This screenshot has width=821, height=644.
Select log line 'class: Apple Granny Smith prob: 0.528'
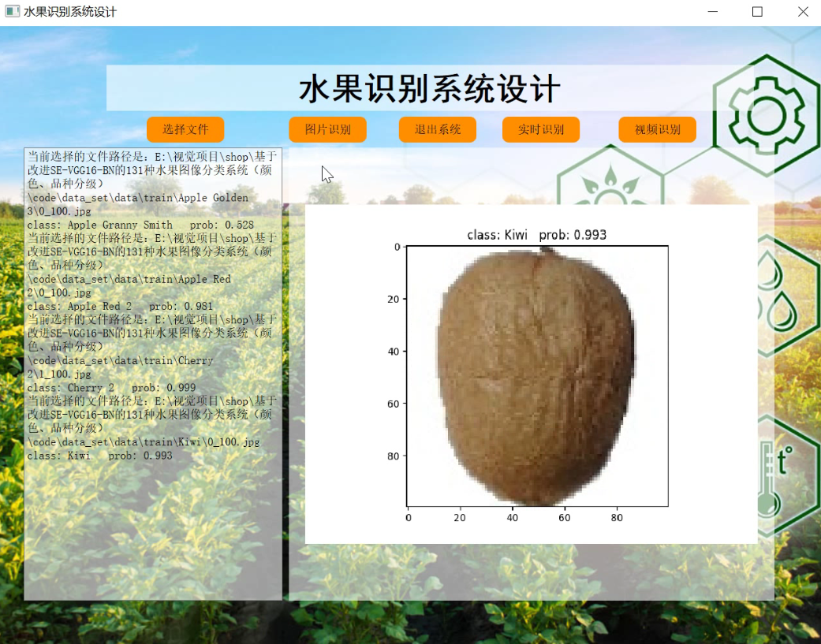tap(140, 225)
